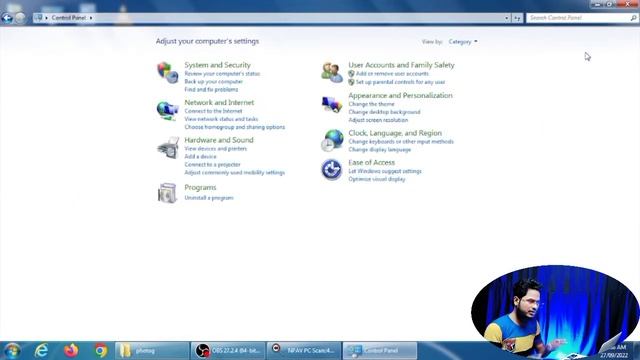Click Change the theme
This screenshot has width=640, height=360.
point(371,104)
